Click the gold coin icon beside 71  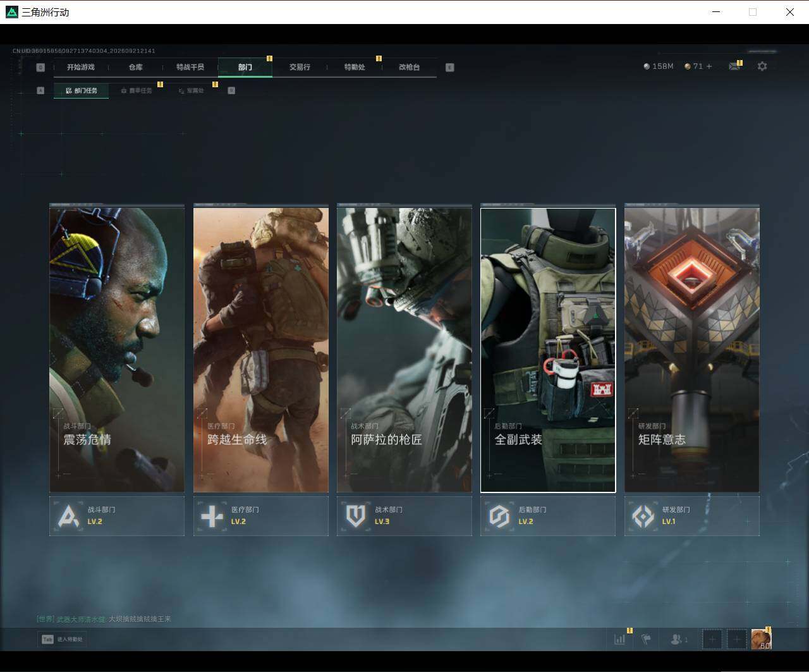coord(688,66)
